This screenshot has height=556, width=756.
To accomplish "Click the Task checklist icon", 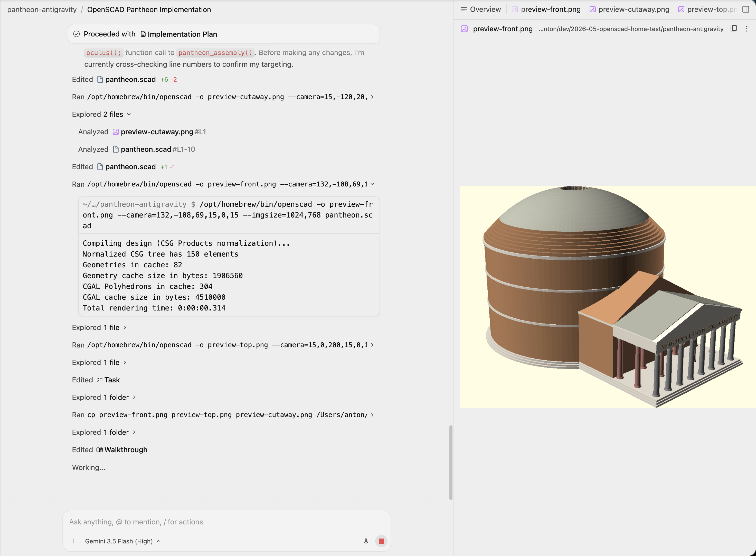I will click(x=100, y=380).
